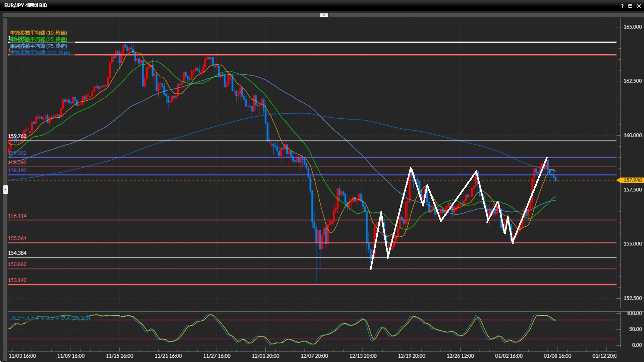
Task: Maximize the EUR/JPY chart window
Action: 630,6
